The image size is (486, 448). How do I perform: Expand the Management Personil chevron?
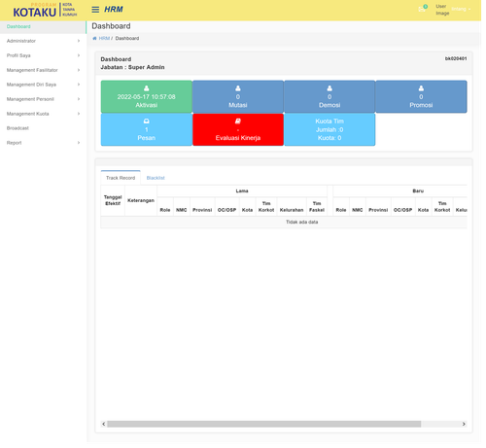coord(79,100)
